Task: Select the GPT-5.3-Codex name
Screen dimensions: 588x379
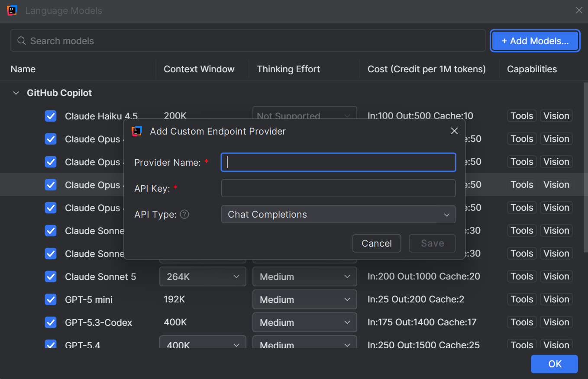Action: click(99, 322)
